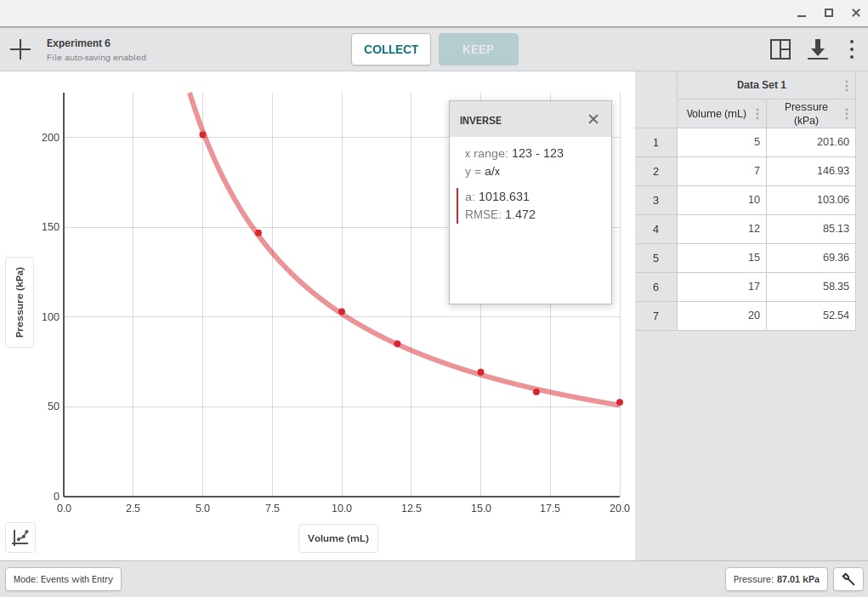This screenshot has width=868, height=597.
Task: Click Experiment 6 title to rename
Action: pos(78,43)
